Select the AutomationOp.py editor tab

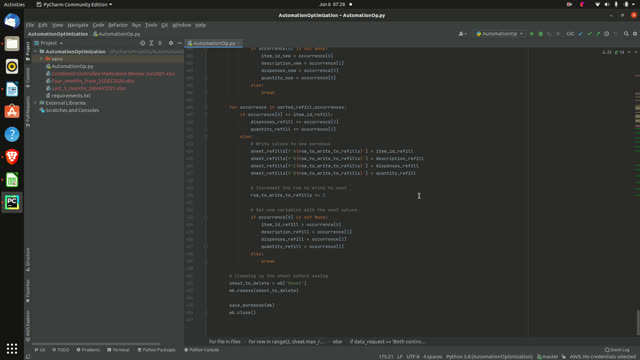214,43
